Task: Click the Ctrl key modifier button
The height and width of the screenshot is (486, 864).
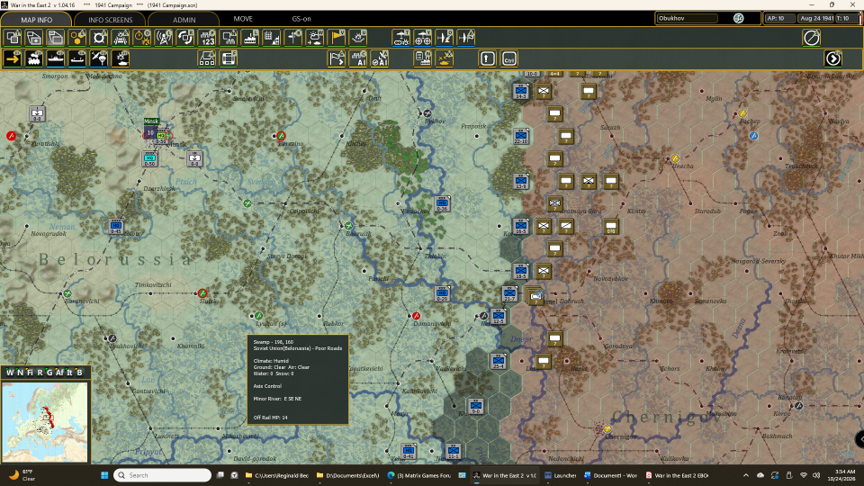Action: click(509, 58)
